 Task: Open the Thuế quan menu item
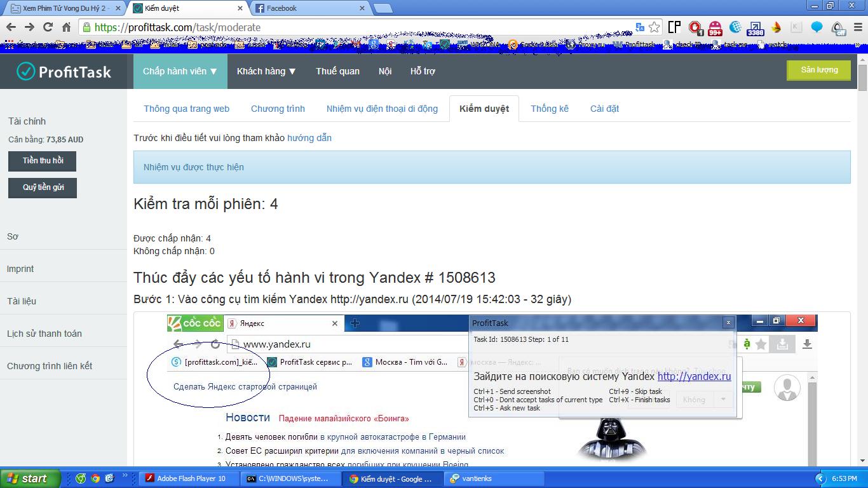337,71
